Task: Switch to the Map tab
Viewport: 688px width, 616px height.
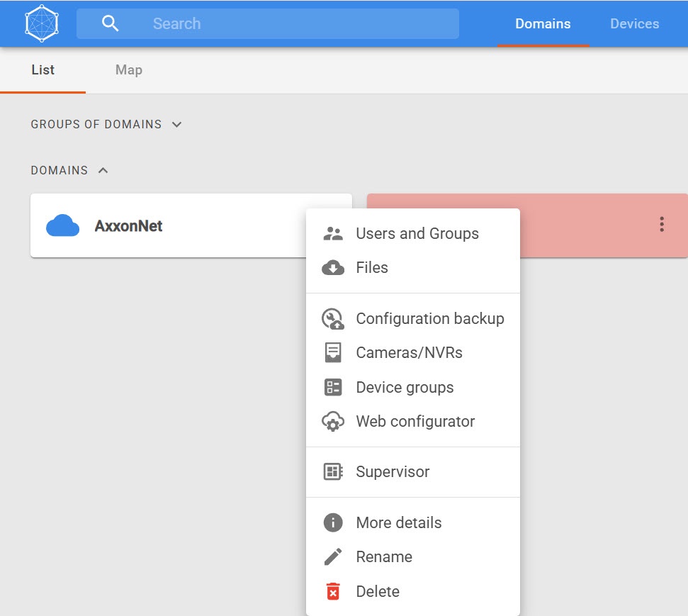Action: pyautogui.click(x=128, y=70)
